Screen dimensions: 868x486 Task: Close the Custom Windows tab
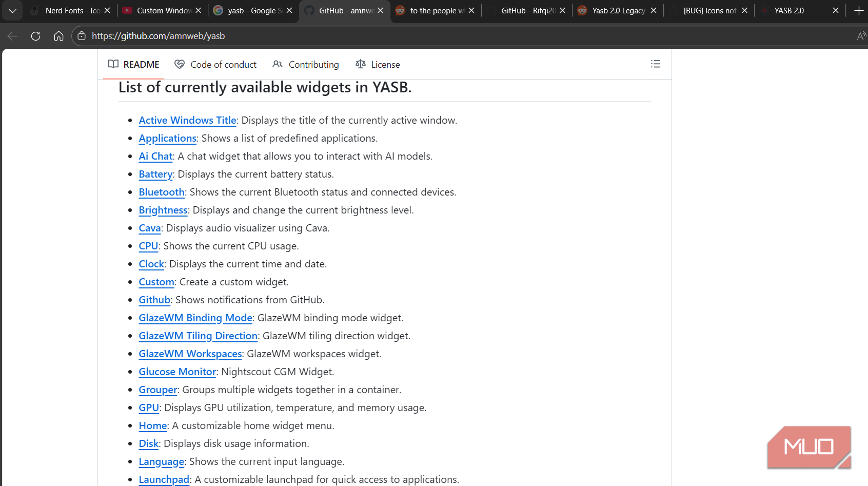198,10
